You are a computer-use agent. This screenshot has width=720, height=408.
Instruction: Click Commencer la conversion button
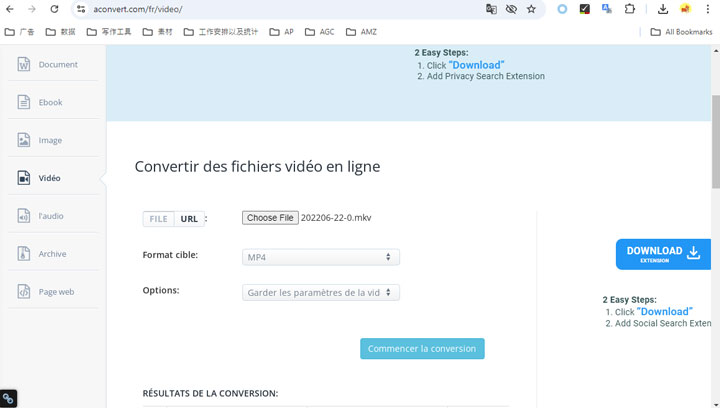pos(422,348)
